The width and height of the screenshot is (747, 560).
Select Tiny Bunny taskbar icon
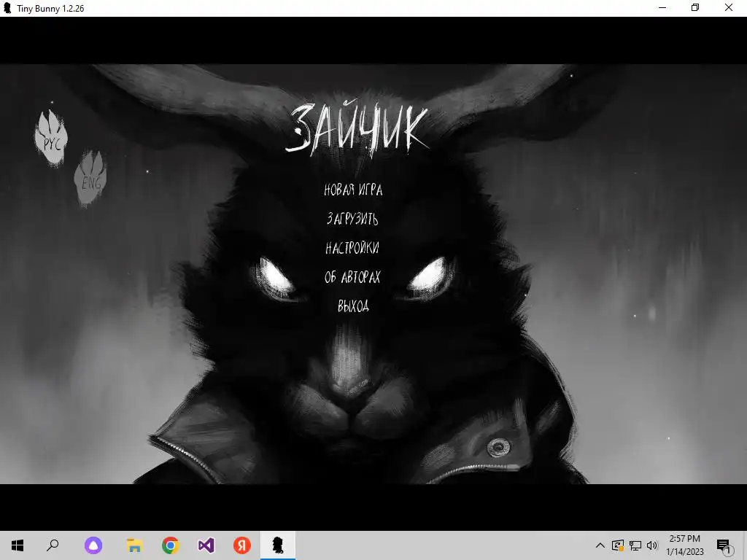278,545
